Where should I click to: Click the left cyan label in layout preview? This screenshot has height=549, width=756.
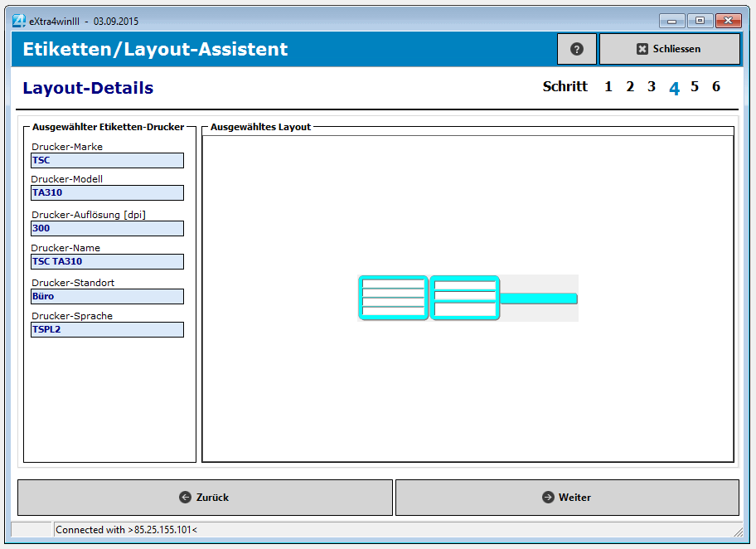click(394, 298)
